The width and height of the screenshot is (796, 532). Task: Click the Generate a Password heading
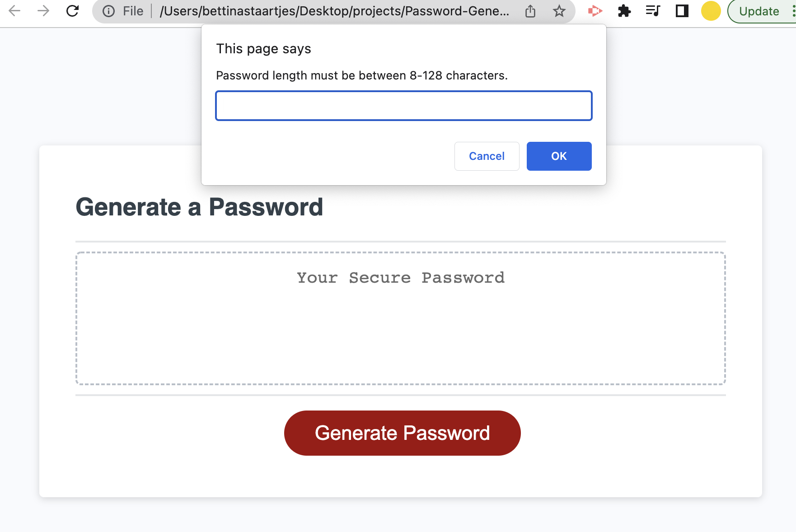(199, 207)
